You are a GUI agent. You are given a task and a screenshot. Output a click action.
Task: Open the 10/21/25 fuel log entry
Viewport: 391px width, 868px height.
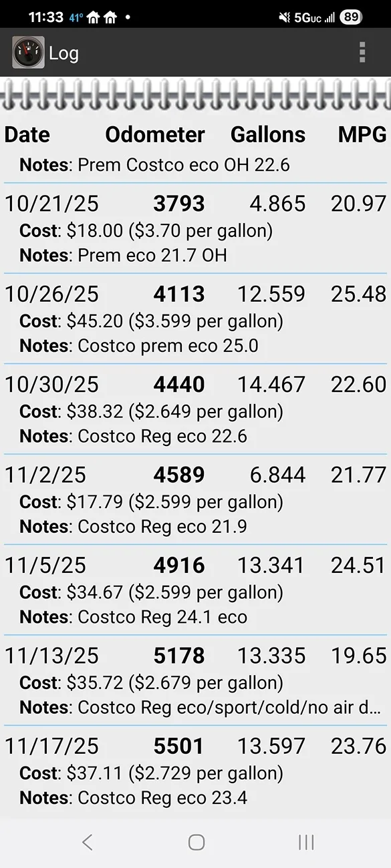pos(195,227)
